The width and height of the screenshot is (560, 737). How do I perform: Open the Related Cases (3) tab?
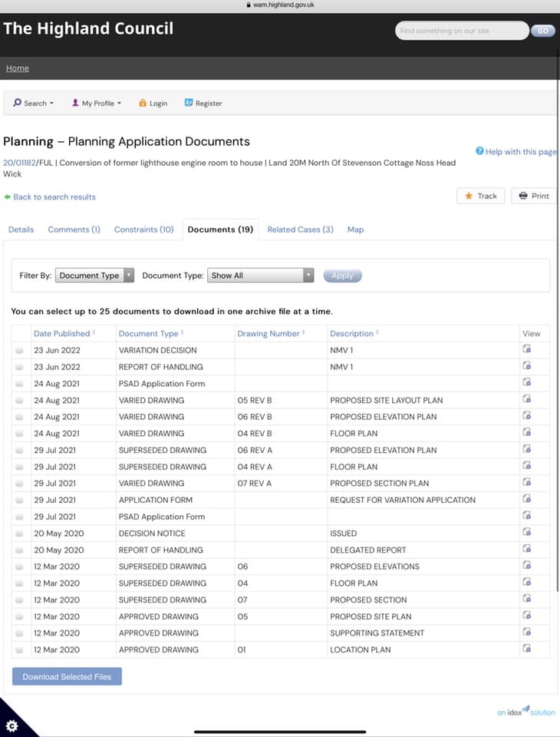point(300,230)
